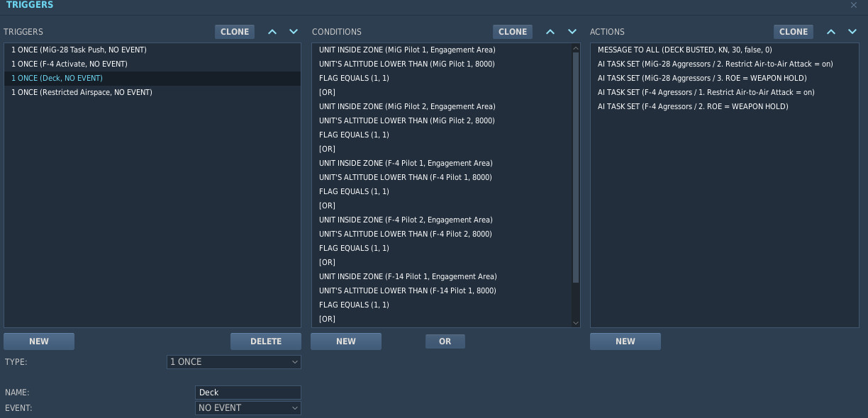868x418 pixels.
Task: Select altitude lower than F-14 Pilot 1 condition
Action: click(442, 291)
